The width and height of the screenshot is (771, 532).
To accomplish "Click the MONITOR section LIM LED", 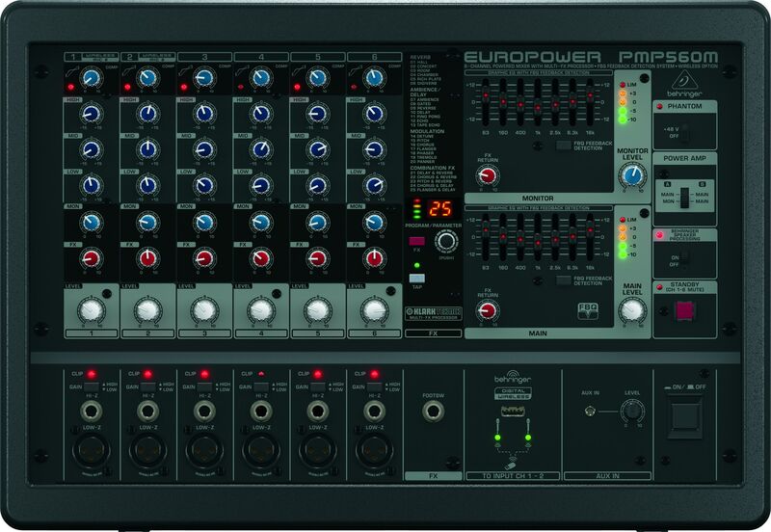I will pos(623,85).
